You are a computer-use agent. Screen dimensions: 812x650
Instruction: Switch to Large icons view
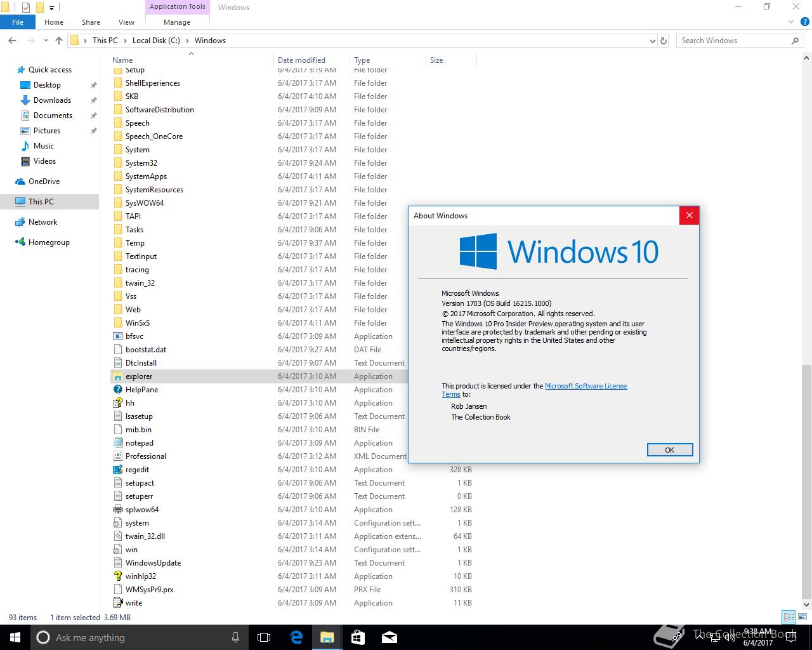(801, 617)
